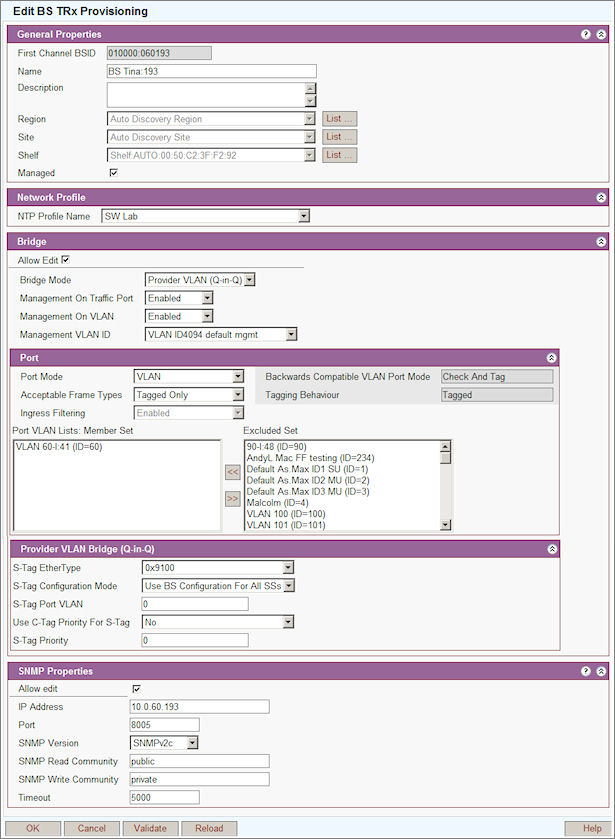This screenshot has height=839, width=615.
Task: Click the List button beside Region
Action: (339, 119)
